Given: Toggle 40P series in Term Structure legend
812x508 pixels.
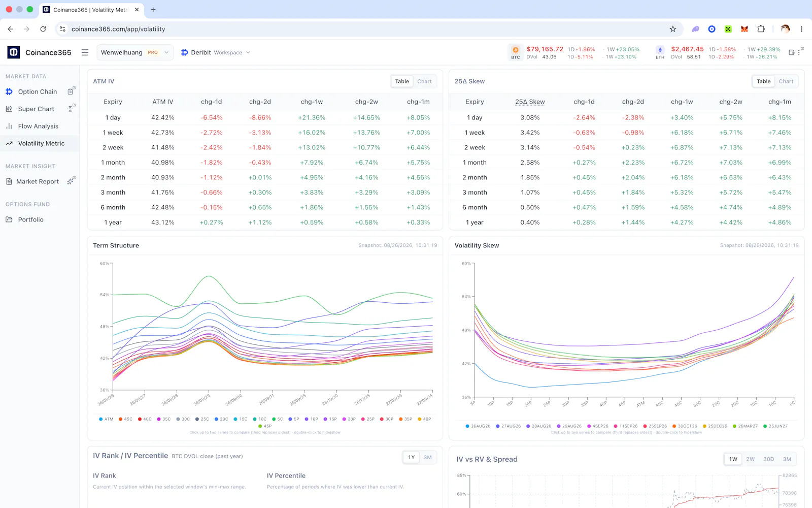Looking at the screenshot, I should pyautogui.click(x=424, y=419).
